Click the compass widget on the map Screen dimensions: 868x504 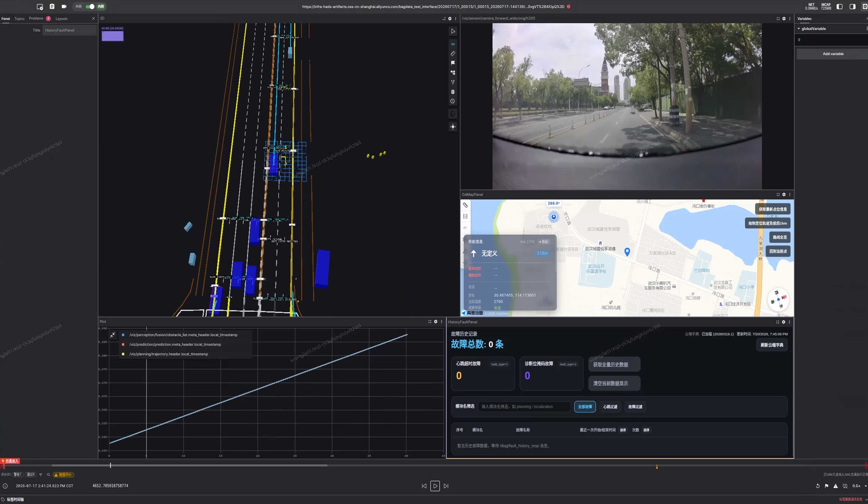(778, 299)
